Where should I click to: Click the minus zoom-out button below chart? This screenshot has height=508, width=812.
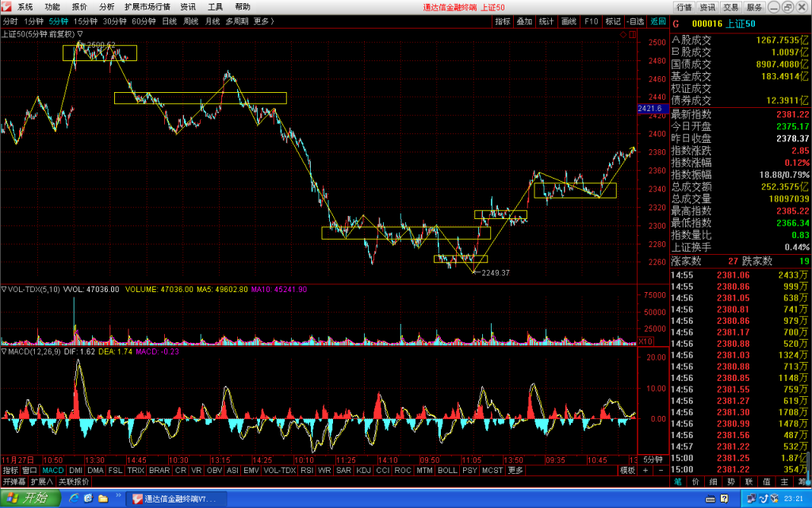pyautogui.click(x=661, y=470)
